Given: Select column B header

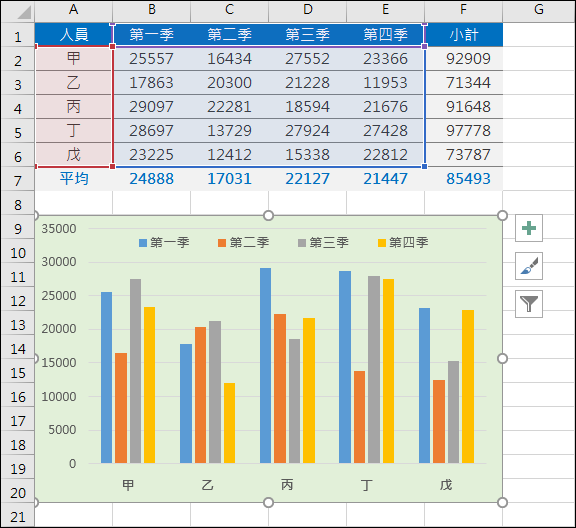Looking at the screenshot, I should 152,10.
